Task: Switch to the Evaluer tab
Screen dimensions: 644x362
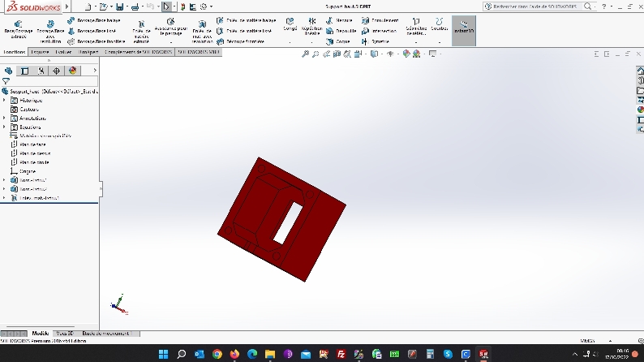Action: pyautogui.click(x=64, y=51)
